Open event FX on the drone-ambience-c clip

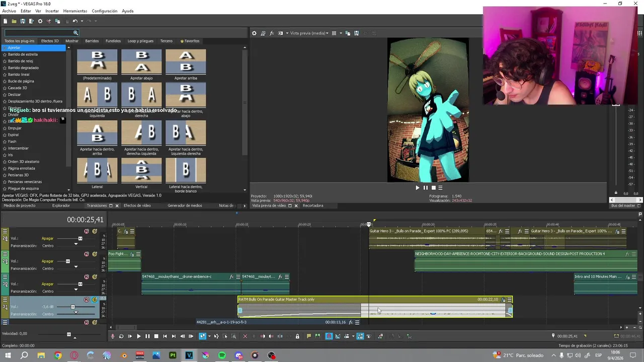(x=231, y=277)
